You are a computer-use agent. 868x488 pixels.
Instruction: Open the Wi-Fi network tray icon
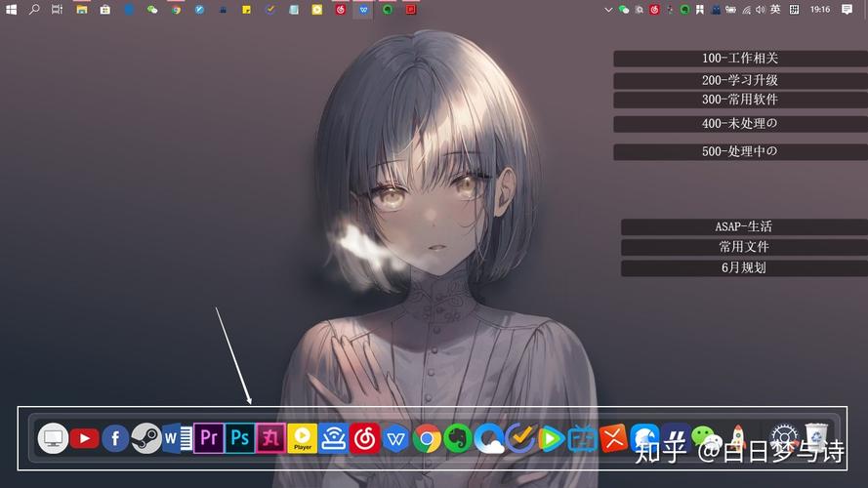(x=747, y=10)
